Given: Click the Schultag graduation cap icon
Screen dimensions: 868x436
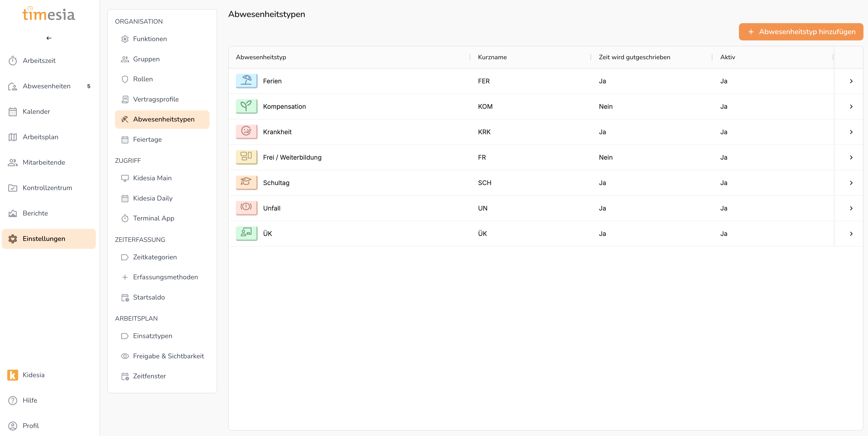Looking at the screenshot, I should 246,183.
